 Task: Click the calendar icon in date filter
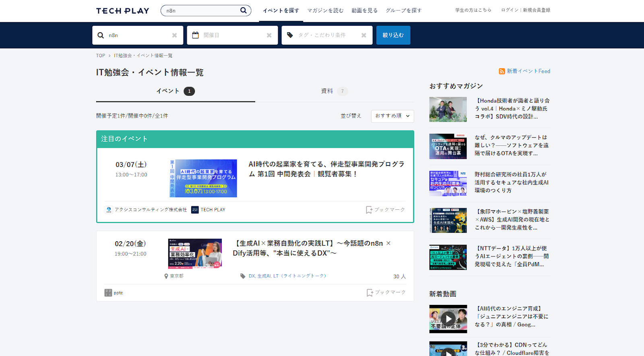(x=196, y=35)
